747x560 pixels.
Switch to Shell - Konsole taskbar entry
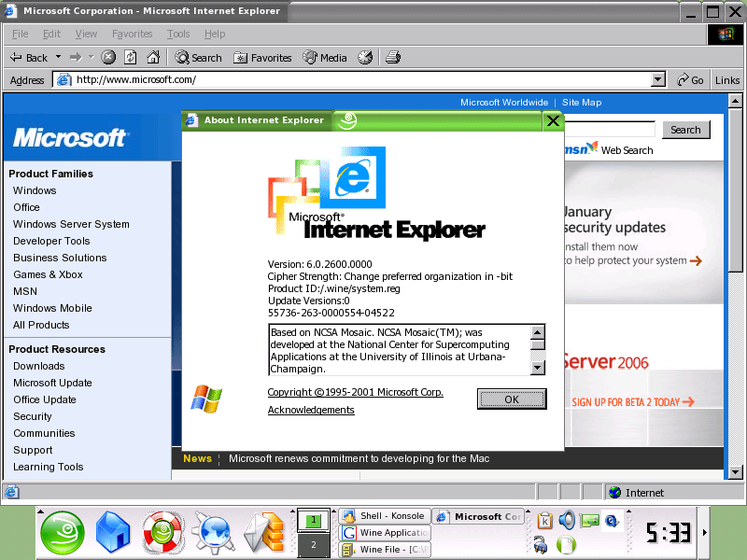pos(385,516)
